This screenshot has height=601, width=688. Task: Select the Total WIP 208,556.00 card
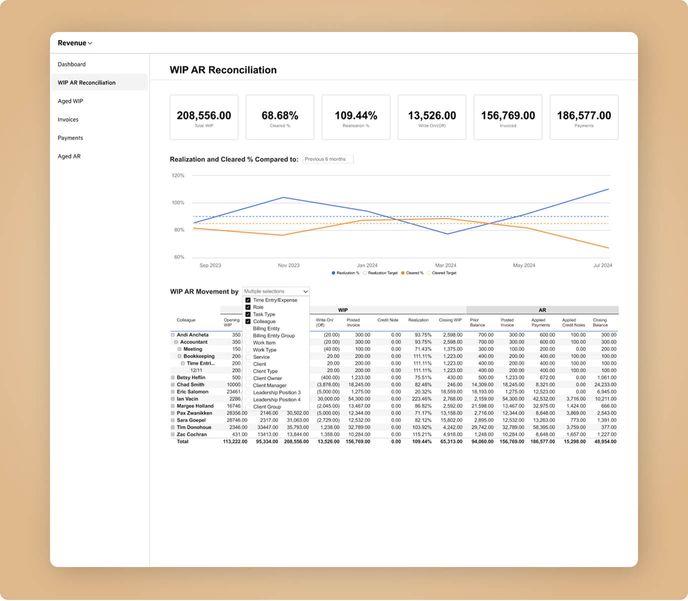(205, 118)
